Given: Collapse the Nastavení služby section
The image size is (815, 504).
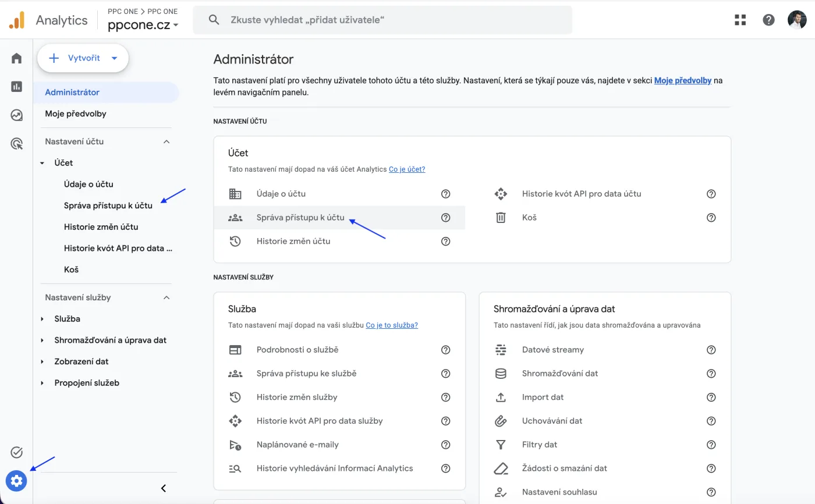Looking at the screenshot, I should 166,297.
